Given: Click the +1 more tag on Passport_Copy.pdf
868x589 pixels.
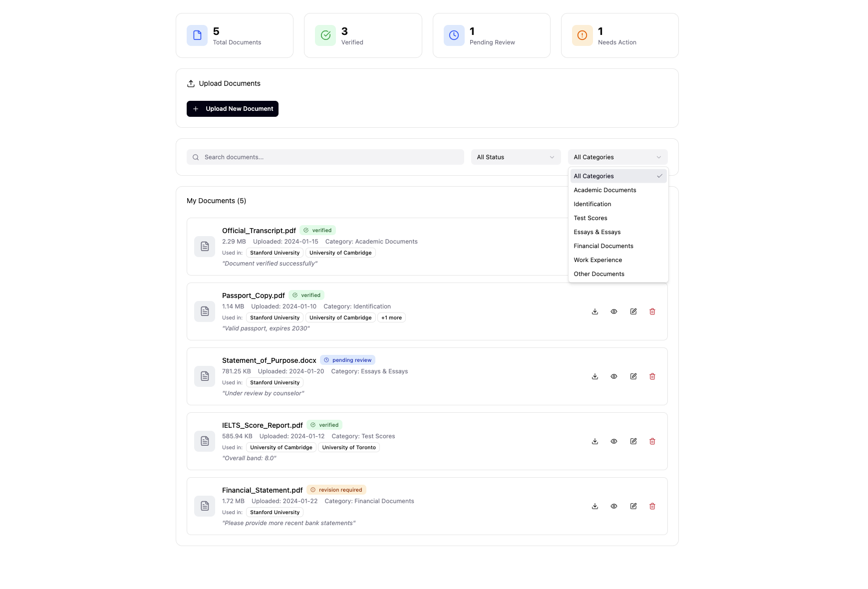Looking at the screenshot, I should tap(391, 318).
